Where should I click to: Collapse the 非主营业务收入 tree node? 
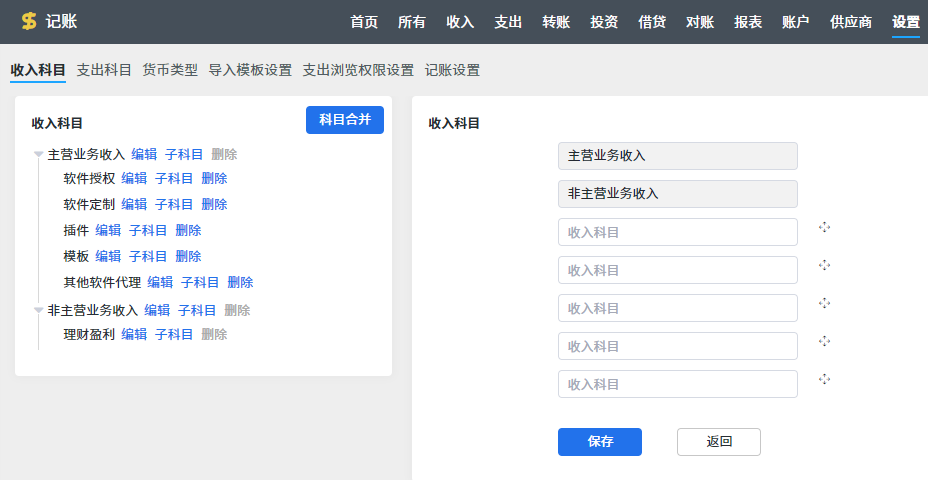(x=38, y=311)
